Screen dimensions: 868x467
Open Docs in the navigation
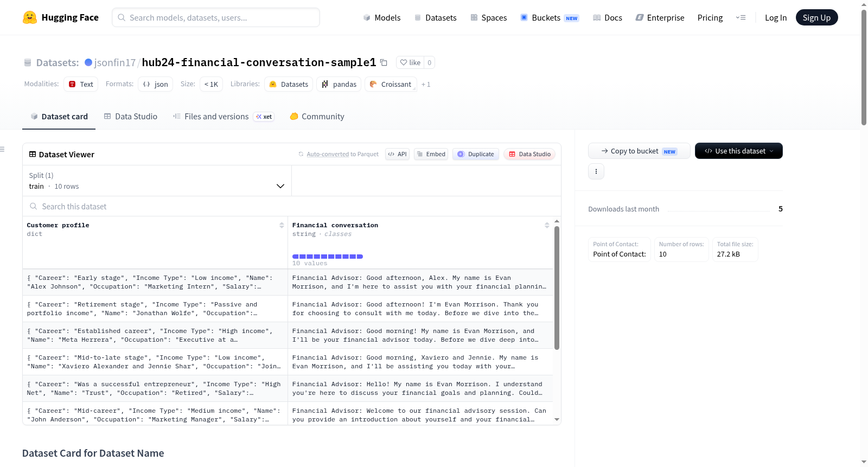[x=608, y=17]
